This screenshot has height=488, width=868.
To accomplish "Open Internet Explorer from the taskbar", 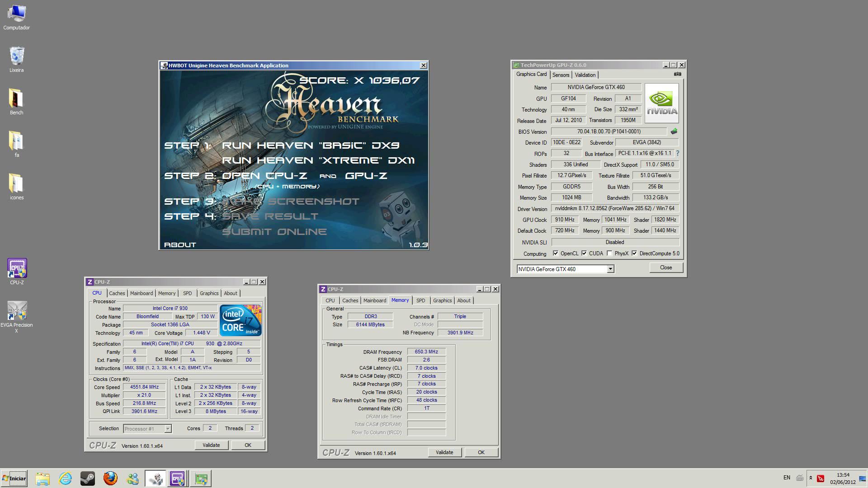I will (65, 479).
